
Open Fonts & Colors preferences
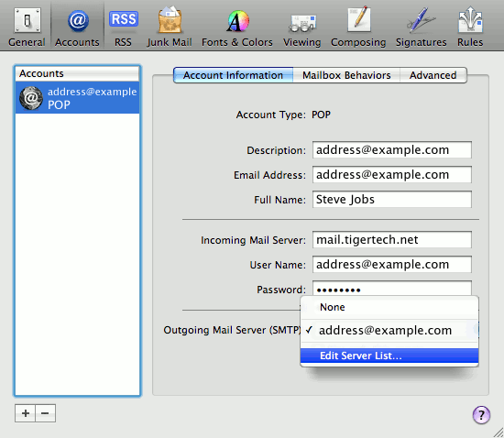click(237, 27)
